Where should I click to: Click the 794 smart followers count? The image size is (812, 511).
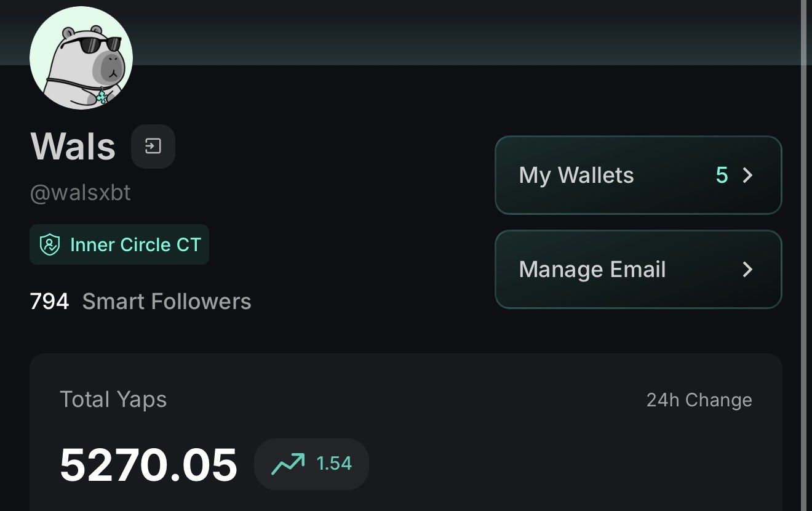49,302
